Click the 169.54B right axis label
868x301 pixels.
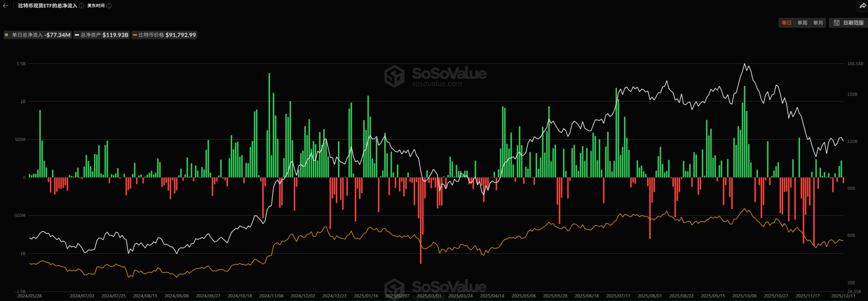point(855,64)
